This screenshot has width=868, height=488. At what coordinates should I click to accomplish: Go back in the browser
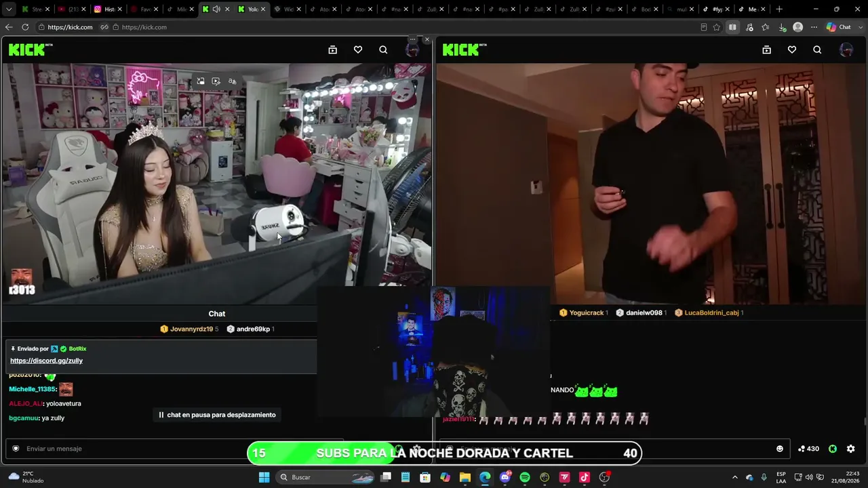coord(9,27)
